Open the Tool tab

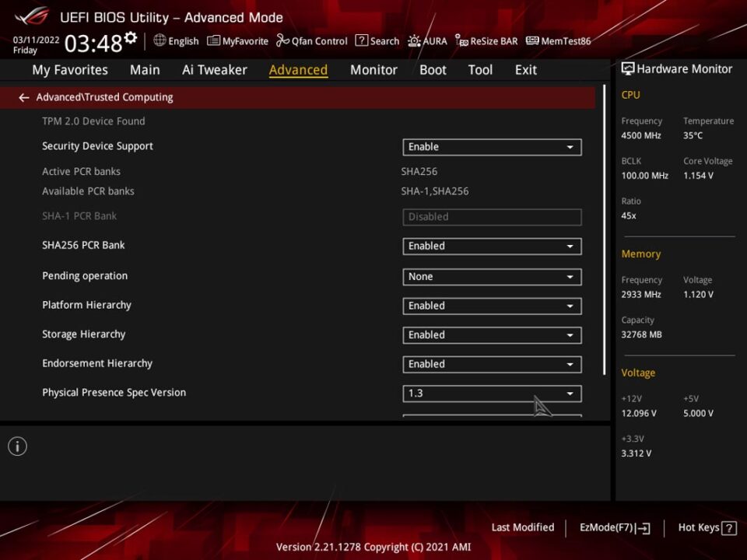click(480, 70)
